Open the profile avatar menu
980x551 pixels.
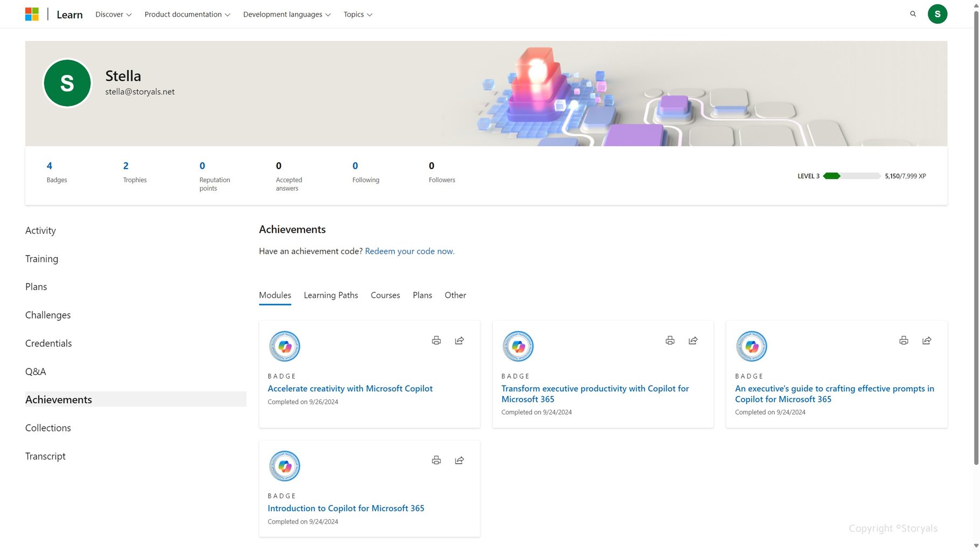point(937,13)
